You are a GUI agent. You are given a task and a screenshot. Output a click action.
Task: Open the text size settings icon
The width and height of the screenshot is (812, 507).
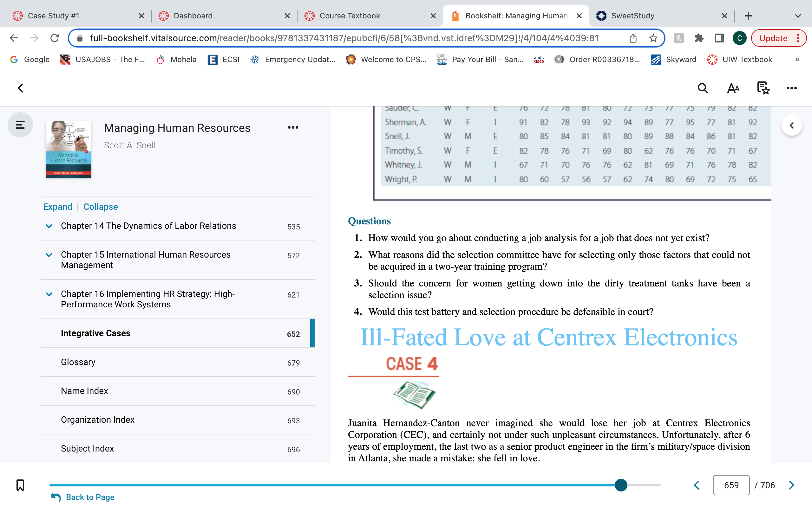click(733, 88)
